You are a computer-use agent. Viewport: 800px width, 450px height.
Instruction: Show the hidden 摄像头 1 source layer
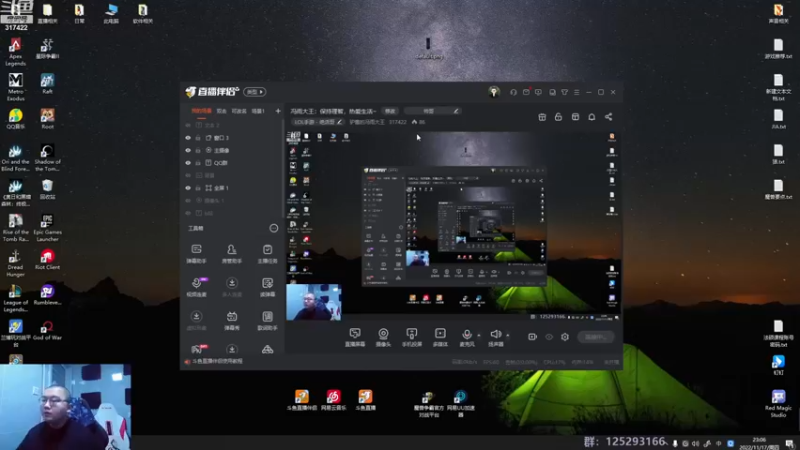tap(188, 201)
